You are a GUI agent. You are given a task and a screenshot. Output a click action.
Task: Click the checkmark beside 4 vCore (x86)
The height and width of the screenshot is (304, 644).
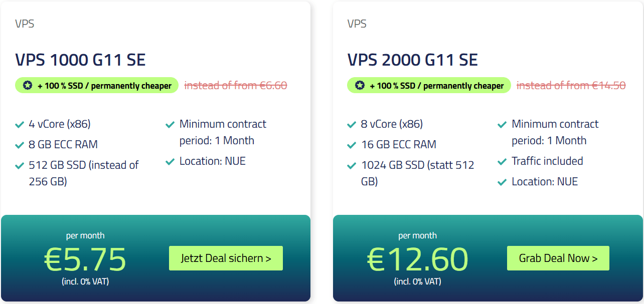pyautogui.click(x=20, y=125)
